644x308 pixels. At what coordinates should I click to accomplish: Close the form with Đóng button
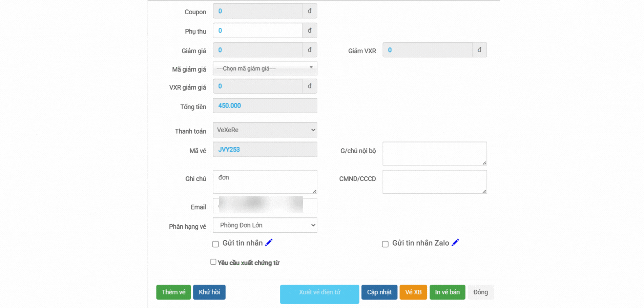tap(480, 292)
